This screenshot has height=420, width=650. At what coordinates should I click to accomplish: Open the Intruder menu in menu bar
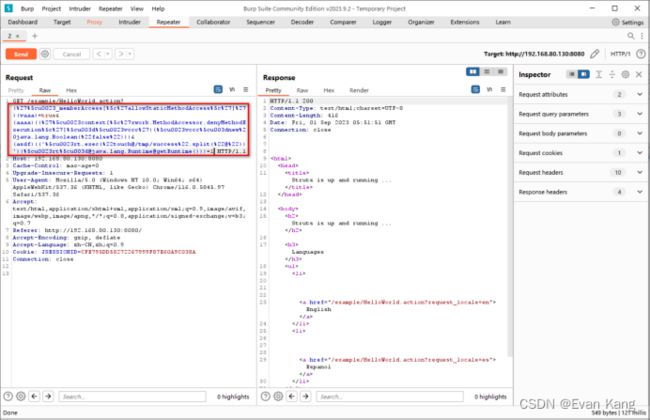(x=80, y=9)
